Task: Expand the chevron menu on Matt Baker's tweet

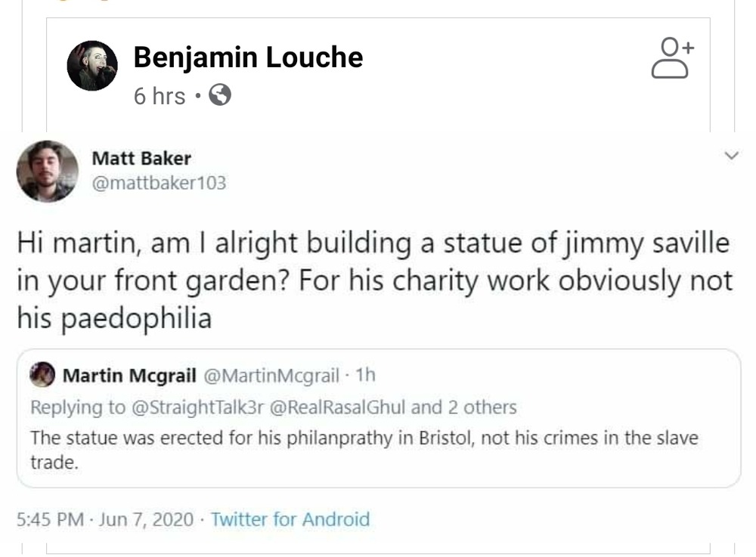Action: coord(730,156)
